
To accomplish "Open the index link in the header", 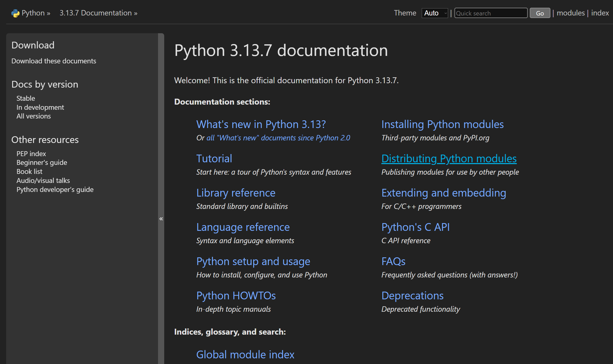I will tap(600, 13).
